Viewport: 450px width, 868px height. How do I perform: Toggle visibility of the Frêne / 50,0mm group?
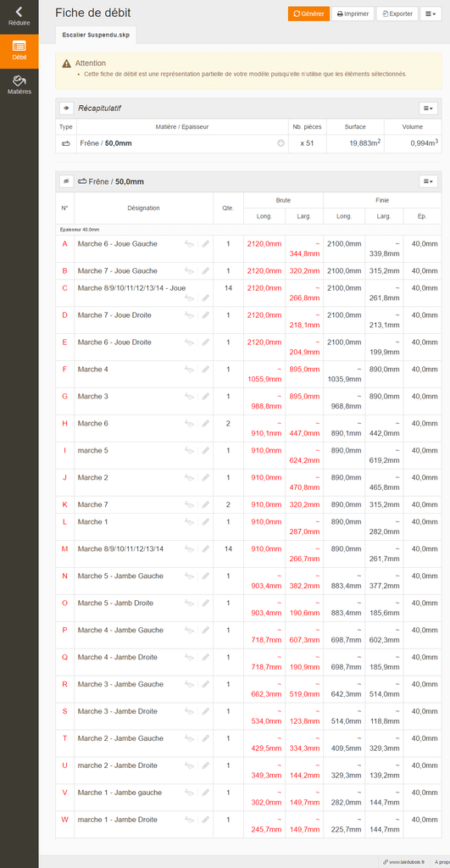(66, 181)
